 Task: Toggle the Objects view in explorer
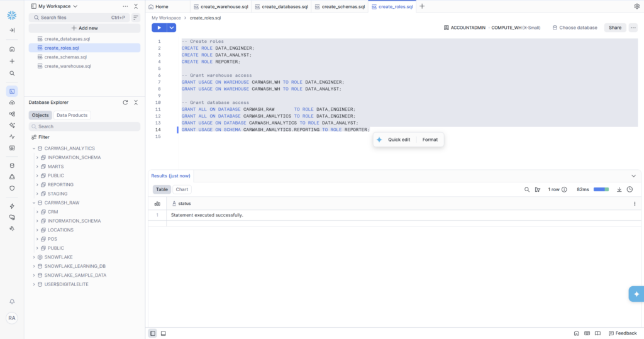(x=40, y=115)
